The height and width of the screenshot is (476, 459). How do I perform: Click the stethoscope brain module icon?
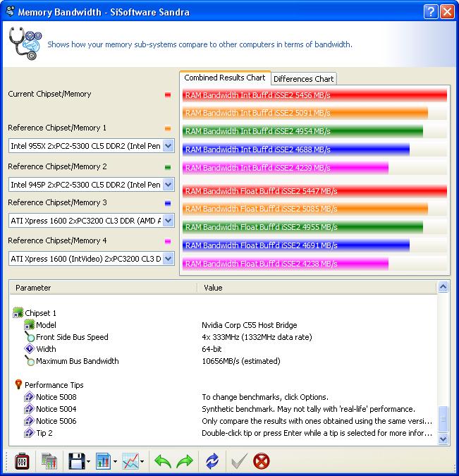pos(25,44)
